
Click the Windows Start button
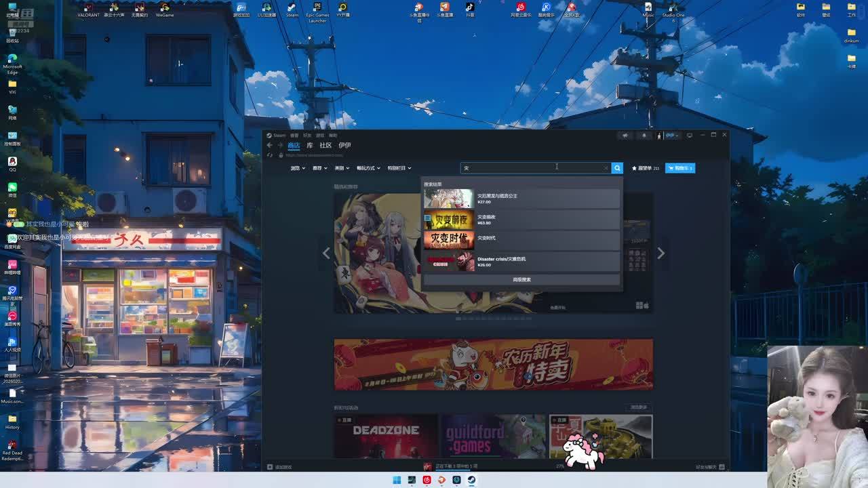coord(397,480)
